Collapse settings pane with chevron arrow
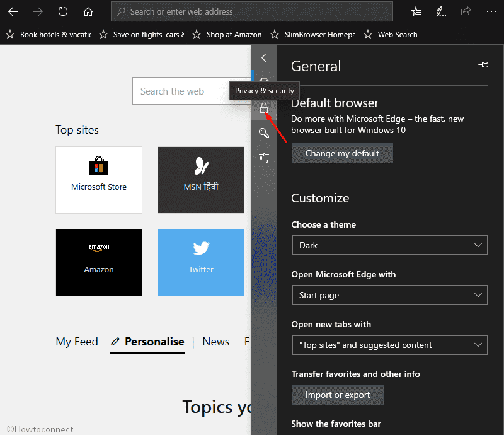Image resolution: width=504 pixels, height=435 pixels. coord(264,57)
